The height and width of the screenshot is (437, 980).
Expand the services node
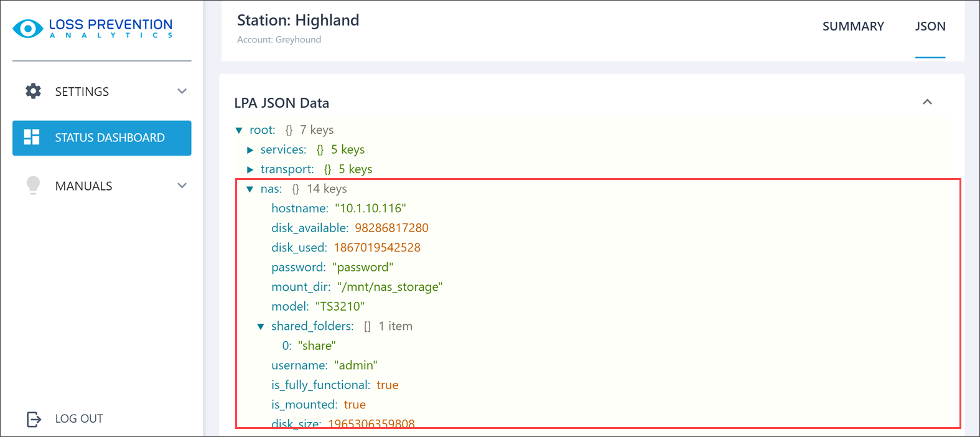[250, 150]
